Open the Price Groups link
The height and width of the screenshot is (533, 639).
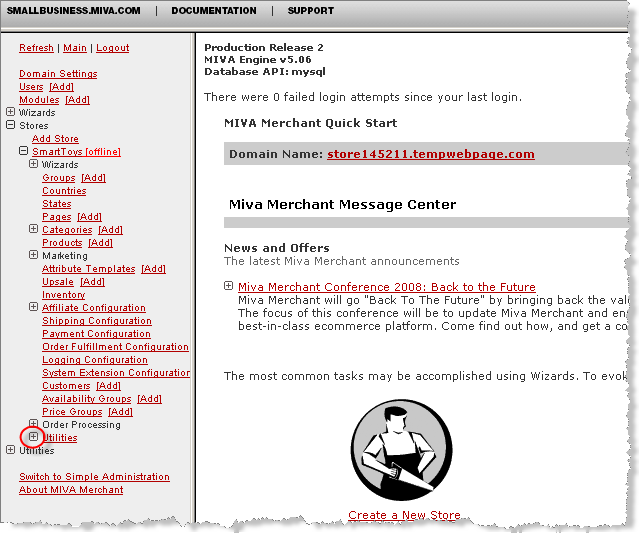72,412
